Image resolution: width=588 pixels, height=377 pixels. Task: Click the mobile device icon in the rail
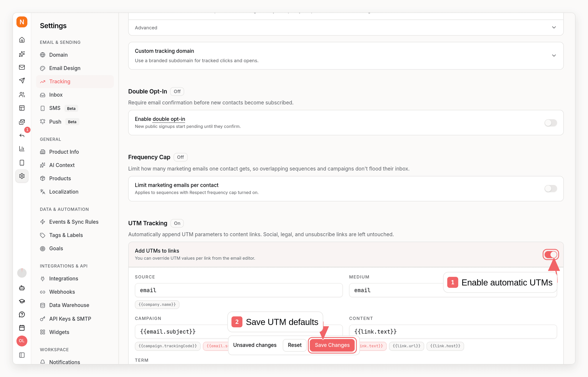pos(22,163)
